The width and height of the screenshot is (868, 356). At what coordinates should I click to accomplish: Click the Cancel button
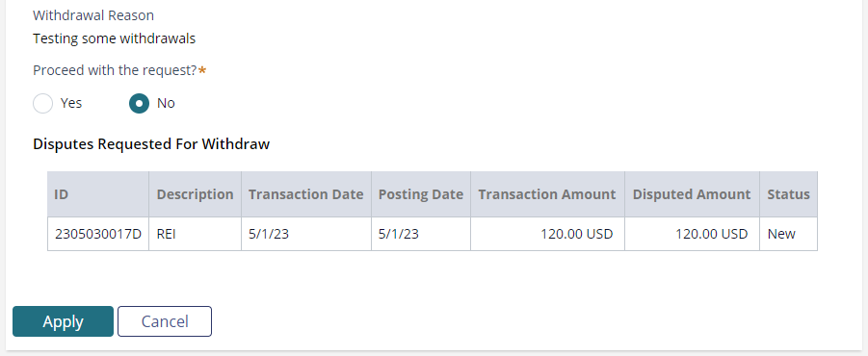pos(165,321)
